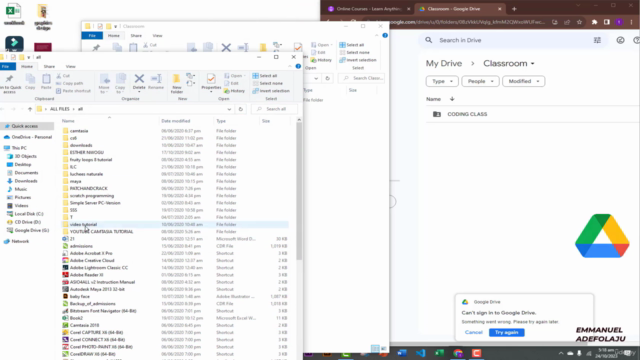Expand the address bar history dropdown

point(229,109)
